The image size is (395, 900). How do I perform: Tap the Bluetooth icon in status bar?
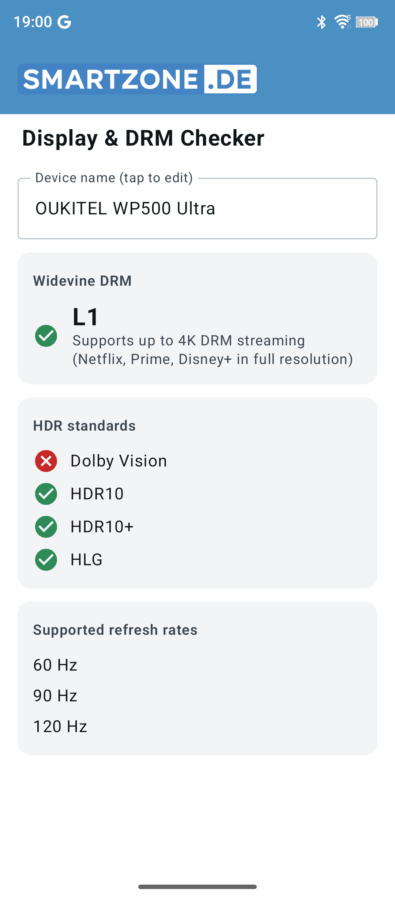point(322,22)
